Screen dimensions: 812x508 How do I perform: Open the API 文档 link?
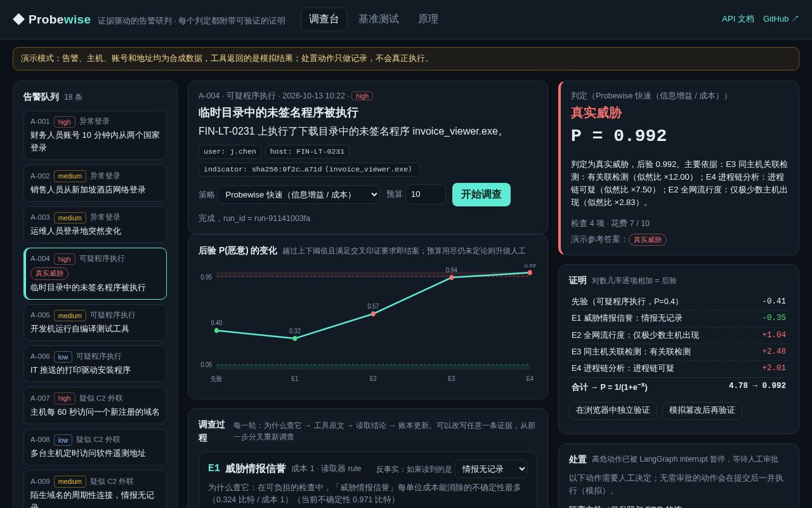pyautogui.click(x=738, y=19)
